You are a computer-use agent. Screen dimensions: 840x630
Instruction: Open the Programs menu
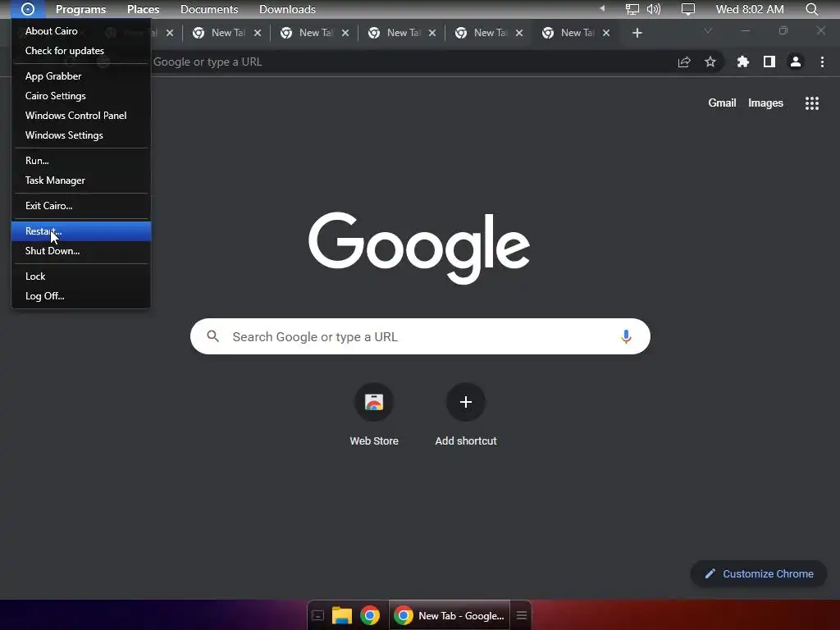pyautogui.click(x=81, y=9)
